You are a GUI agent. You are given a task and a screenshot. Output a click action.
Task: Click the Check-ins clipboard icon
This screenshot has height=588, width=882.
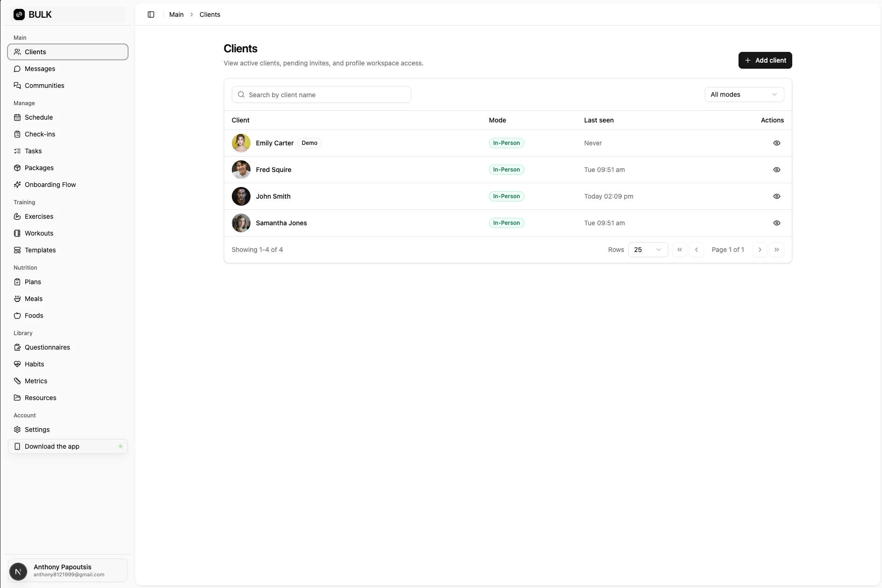pos(17,134)
